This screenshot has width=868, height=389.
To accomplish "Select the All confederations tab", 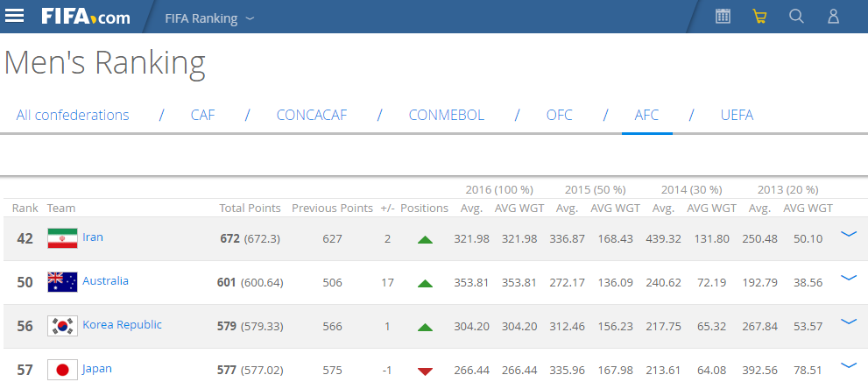I will [x=73, y=116].
